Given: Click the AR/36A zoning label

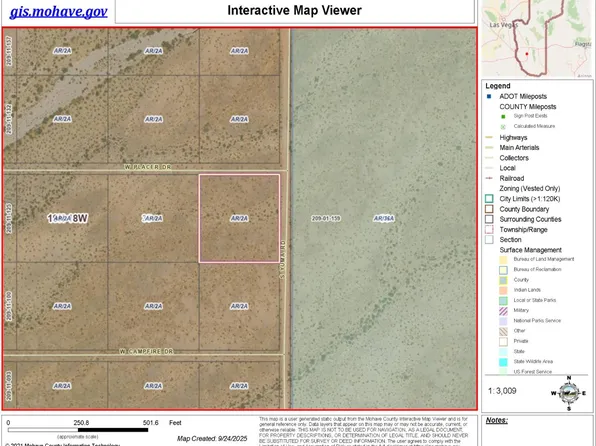Looking at the screenshot, I should click(x=384, y=218).
